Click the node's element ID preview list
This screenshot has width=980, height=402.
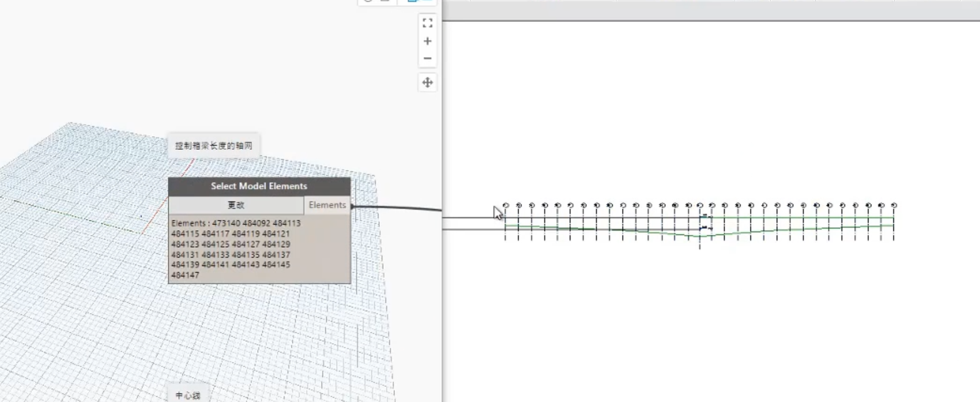coord(259,249)
